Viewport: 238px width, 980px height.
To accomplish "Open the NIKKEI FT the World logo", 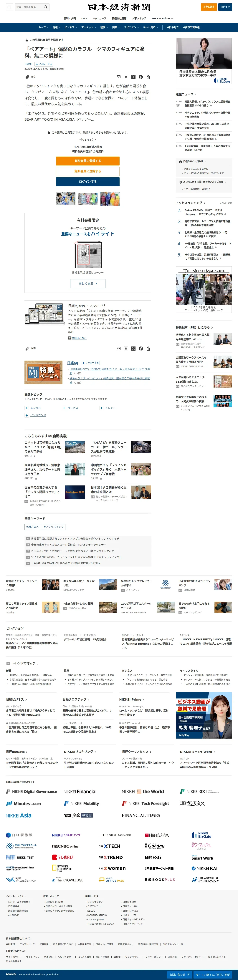I will [143, 792].
